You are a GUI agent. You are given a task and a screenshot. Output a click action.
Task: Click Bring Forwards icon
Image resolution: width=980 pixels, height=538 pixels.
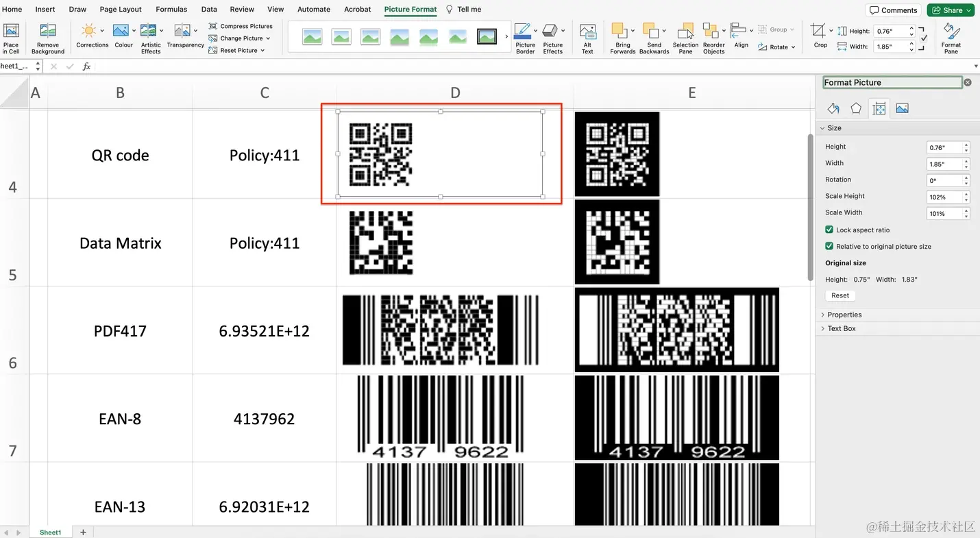(620, 31)
